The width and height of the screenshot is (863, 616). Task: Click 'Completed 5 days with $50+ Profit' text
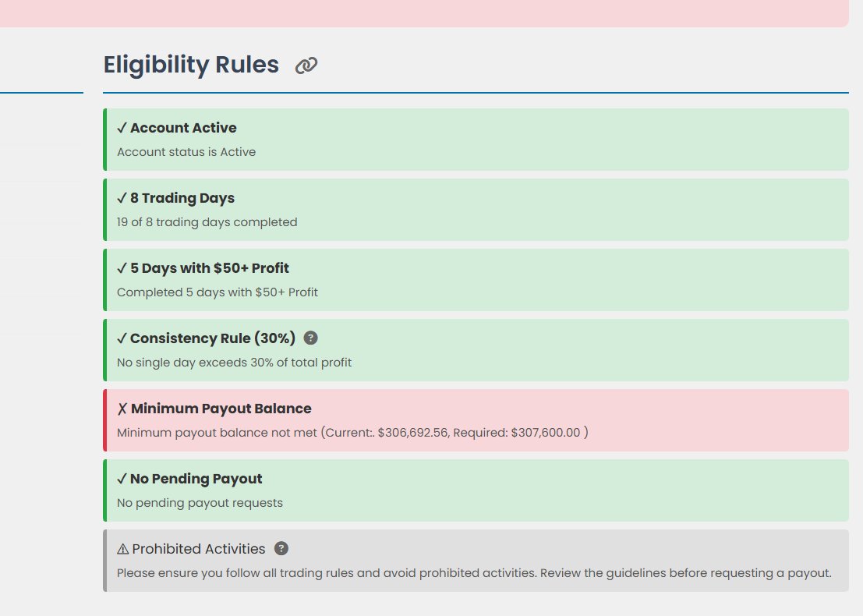tap(218, 292)
